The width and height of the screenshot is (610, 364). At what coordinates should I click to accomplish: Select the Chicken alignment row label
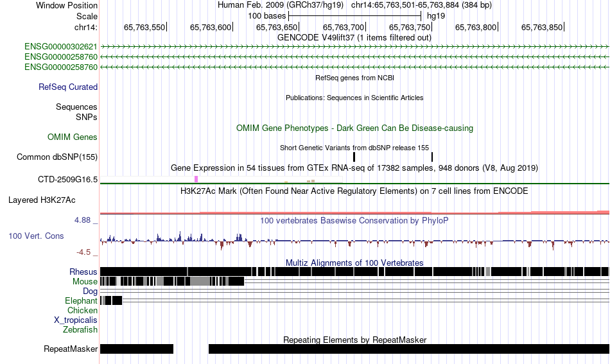(x=82, y=310)
